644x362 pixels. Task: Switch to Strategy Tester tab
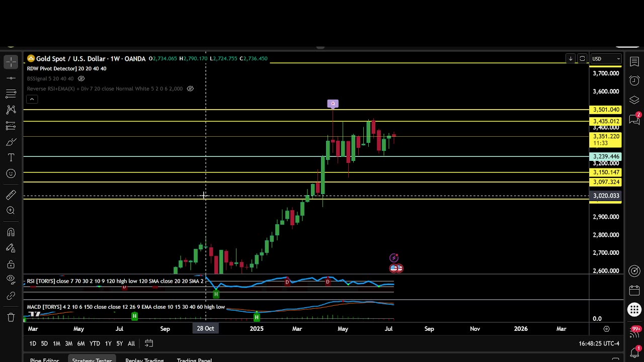92,359
